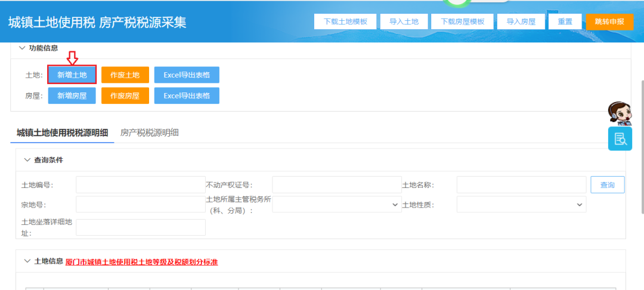The width and height of the screenshot is (644, 290).
Task: Switch to 城镇土地使用税税源明细 tab
Action: pyautogui.click(x=63, y=132)
